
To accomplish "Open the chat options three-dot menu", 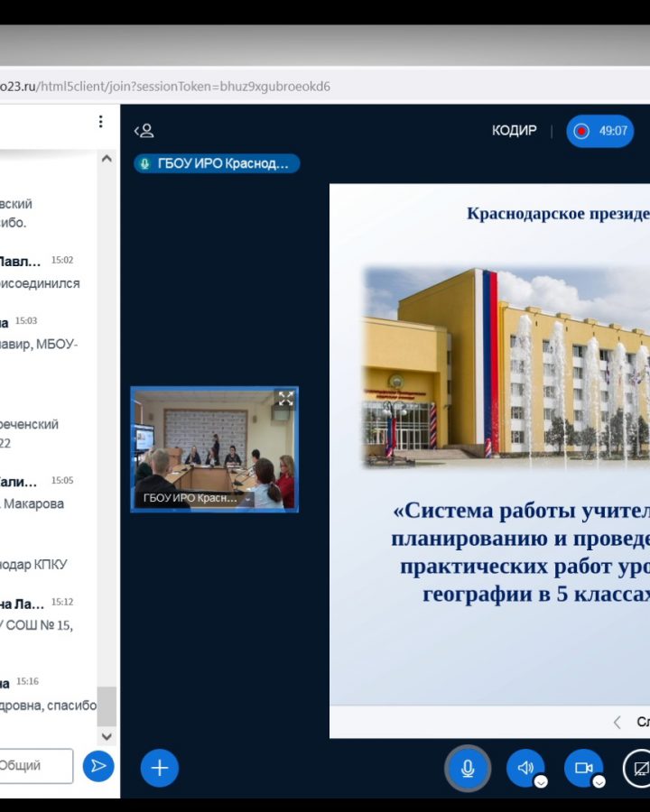I will point(100,122).
